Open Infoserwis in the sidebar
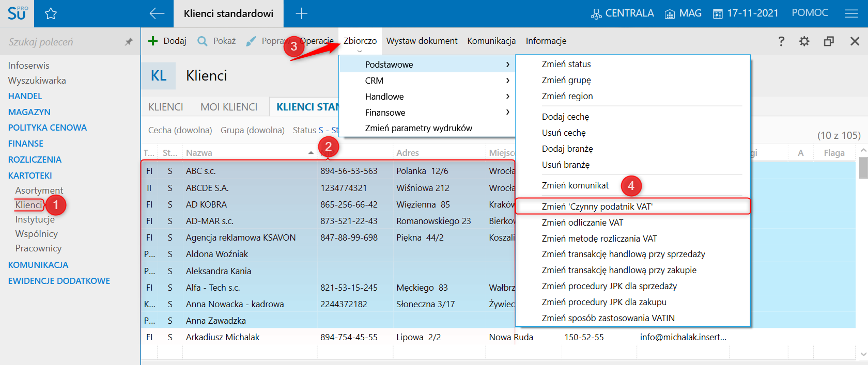This screenshot has width=868, height=365. pyautogui.click(x=29, y=66)
